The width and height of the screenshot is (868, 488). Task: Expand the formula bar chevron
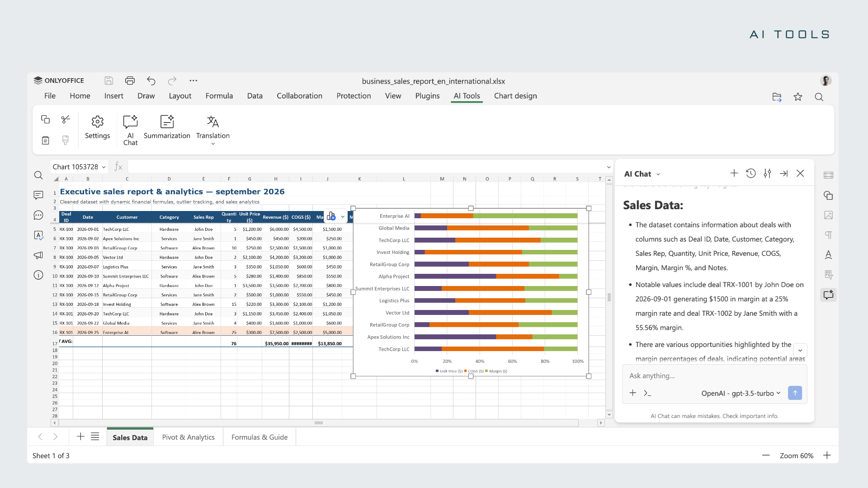[609, 167]
